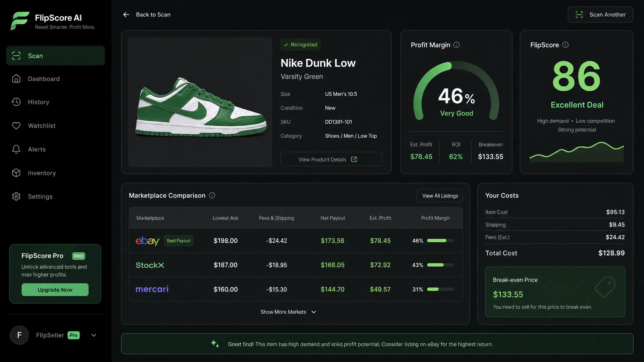Click View All Listings button

(440, 196)
